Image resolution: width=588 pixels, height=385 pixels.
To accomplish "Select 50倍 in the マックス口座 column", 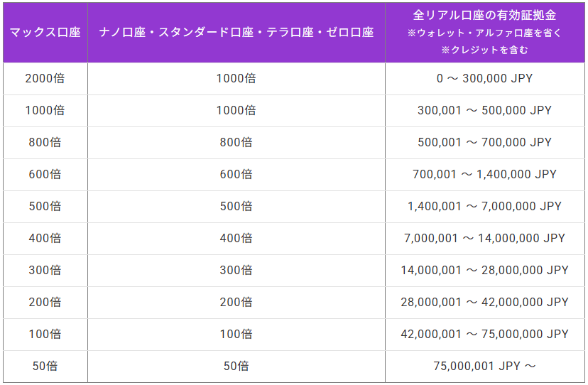I will point(45,366).
